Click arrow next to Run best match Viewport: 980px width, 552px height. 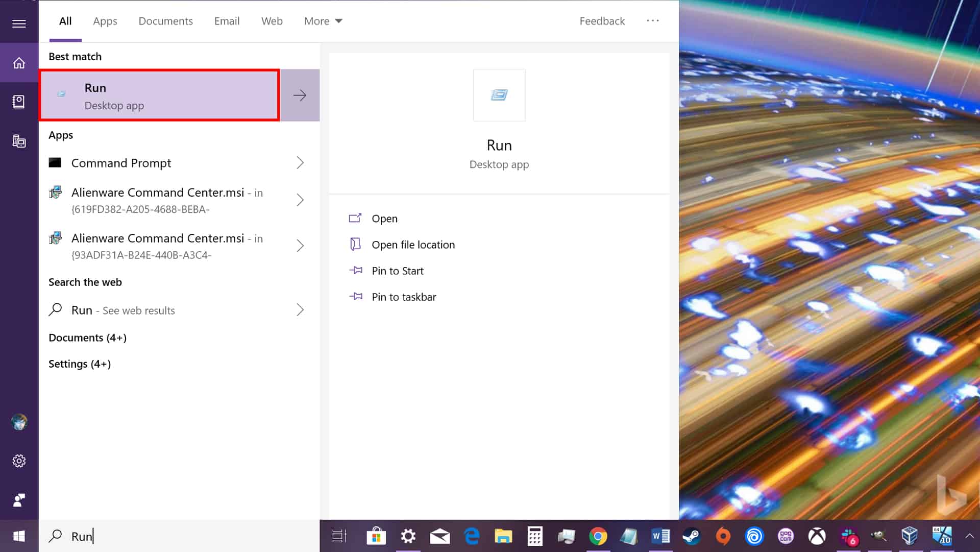coord(300,95)
